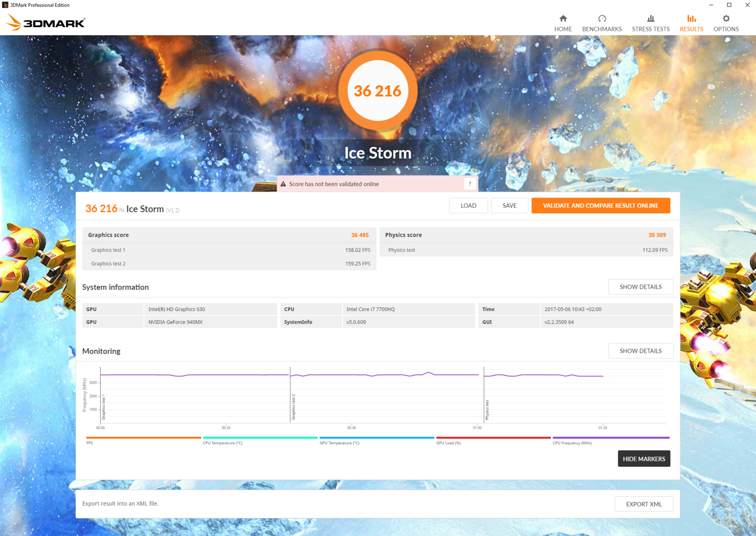Click the Graphics score value 36 485
The image size is (756, 536).
(360, 235)
